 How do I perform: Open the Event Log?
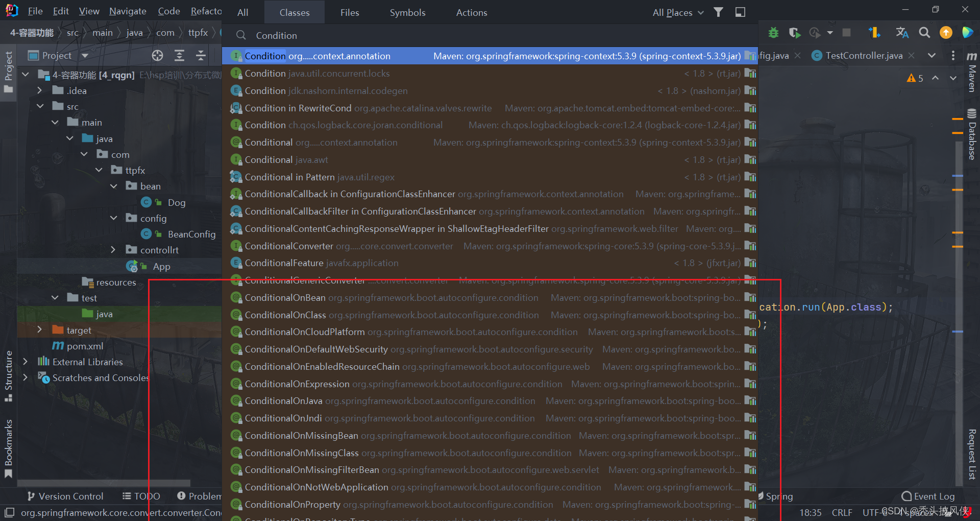click(928, 496)
